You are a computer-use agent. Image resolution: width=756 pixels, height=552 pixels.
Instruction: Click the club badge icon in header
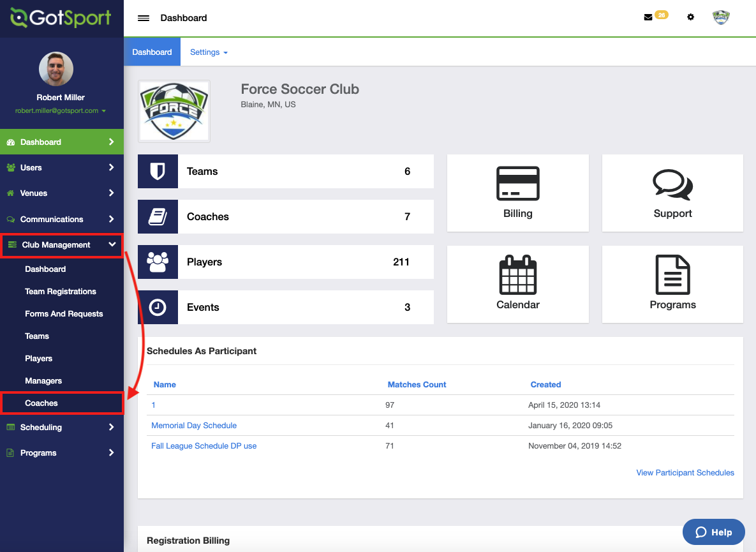click(x=721, y=17)
